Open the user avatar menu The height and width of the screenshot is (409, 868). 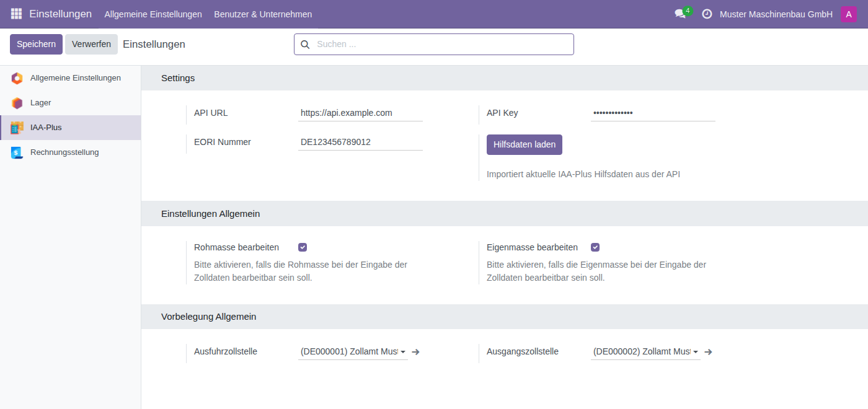[x=848, y=14]
